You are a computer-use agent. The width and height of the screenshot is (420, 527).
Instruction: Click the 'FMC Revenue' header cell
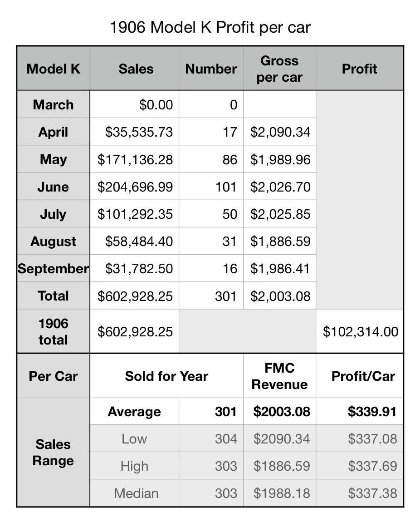click(279, 376)
